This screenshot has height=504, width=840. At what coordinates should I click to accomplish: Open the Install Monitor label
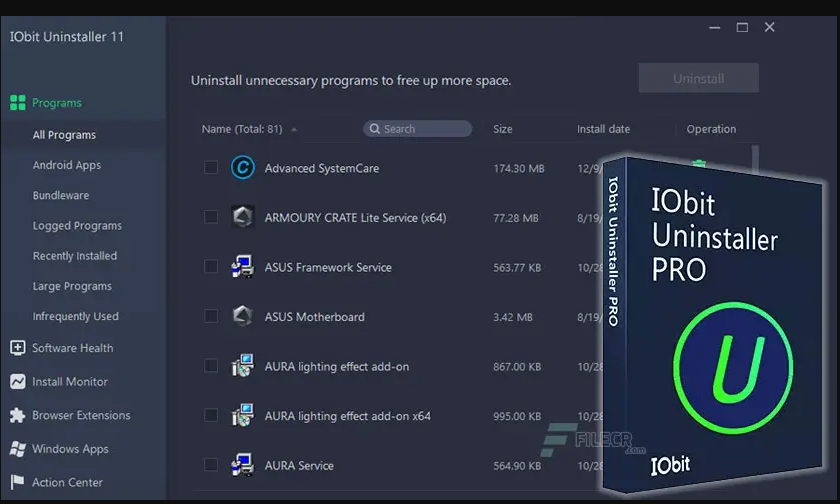pos(70,382)
